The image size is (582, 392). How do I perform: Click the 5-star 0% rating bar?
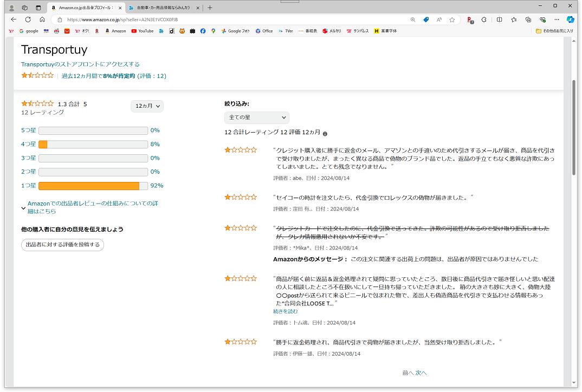pos(93,130)
